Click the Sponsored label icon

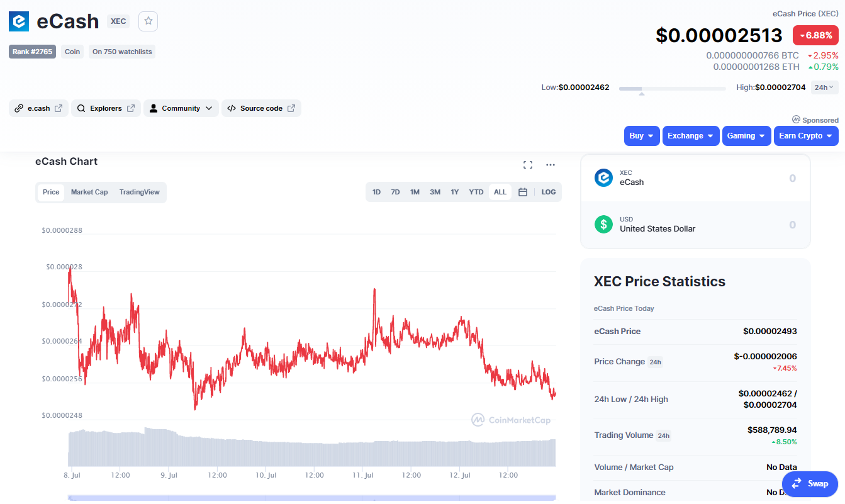(796, 120)
